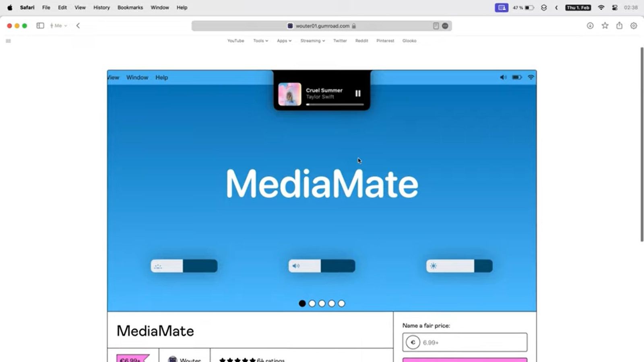
Task: Click the euro currency symbol in price field
Action: click(413, 342)
